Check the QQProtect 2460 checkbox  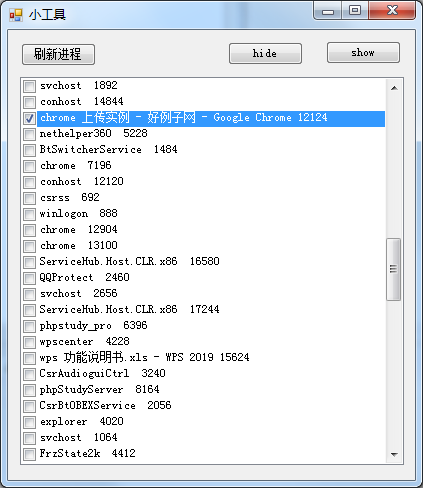(x=29, y=278)
